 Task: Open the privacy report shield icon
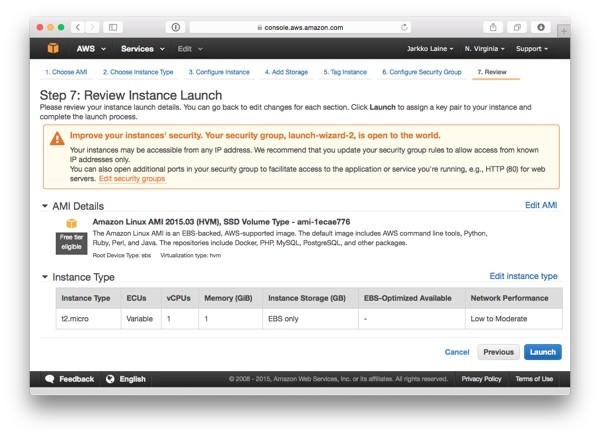pos(176,27)
